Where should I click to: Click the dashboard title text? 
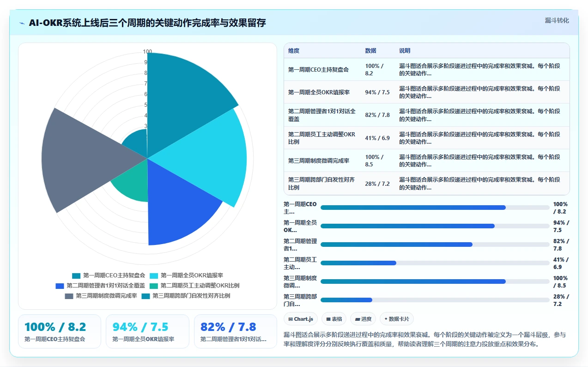[147, 23]
